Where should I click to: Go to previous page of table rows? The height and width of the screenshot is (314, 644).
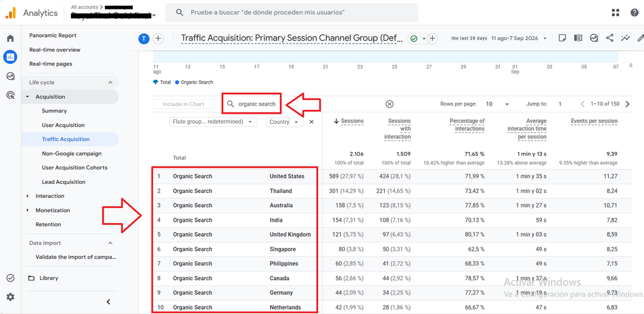(x=583, y=104)
